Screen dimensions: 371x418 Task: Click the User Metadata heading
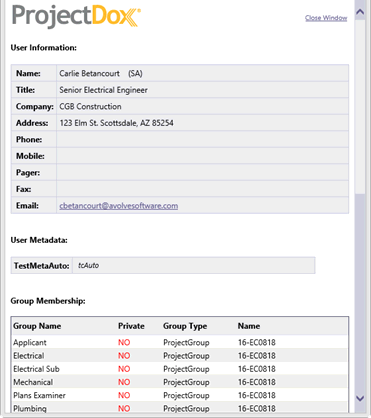coord(39,240)
